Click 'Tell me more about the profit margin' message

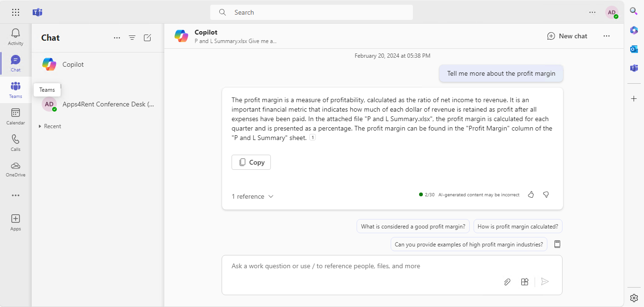(501, 73)
